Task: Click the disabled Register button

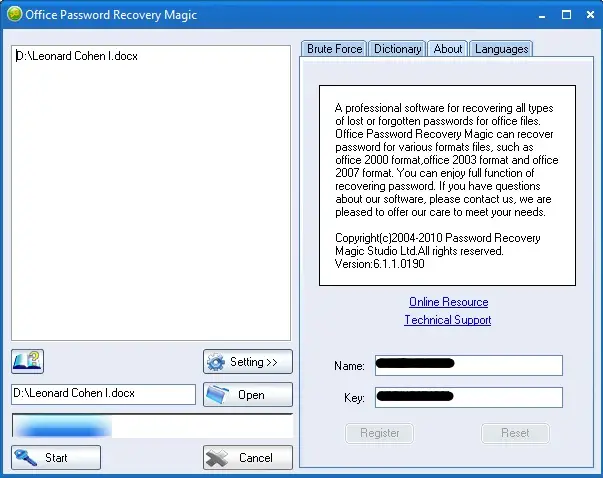Action: pos(380,433)
